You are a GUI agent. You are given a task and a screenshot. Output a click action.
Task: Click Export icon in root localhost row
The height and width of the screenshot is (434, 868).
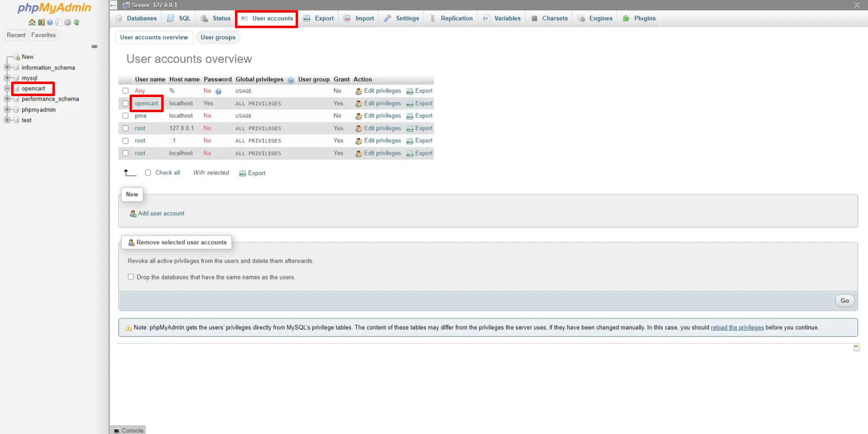click(410, 153)
